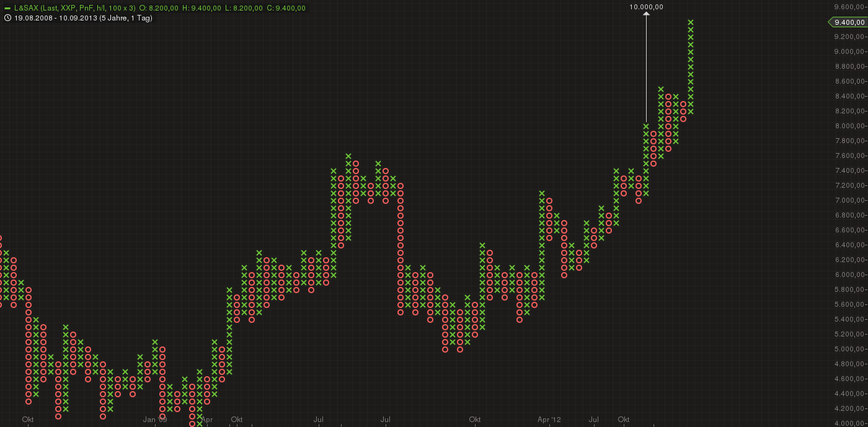This screenshot has width=868, height=427.
Task: Select the 10.000,00 price target label
Action: click(646, 7)
